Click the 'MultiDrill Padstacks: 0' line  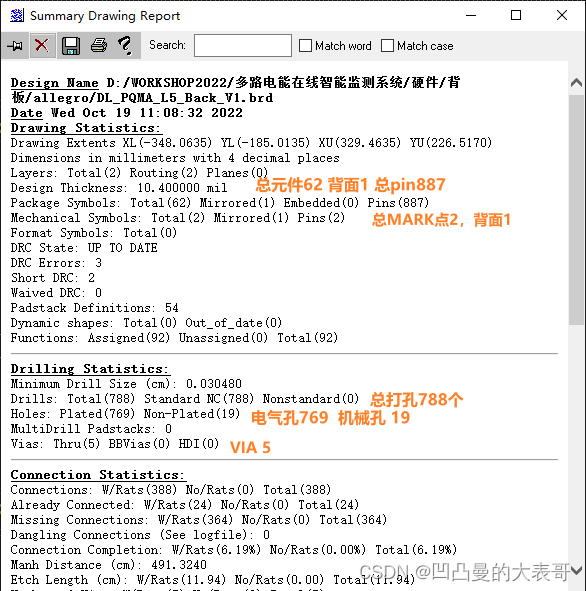(x=91, y=429)
